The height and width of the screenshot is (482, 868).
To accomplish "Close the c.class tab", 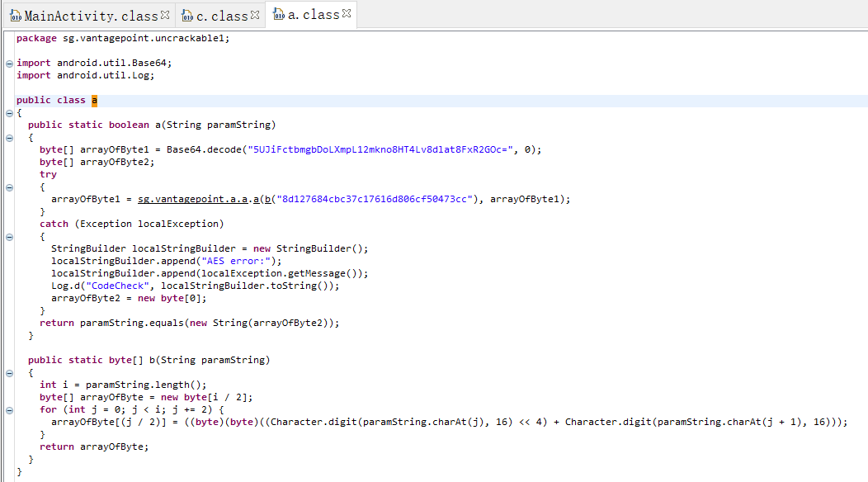I will (255, 15).
